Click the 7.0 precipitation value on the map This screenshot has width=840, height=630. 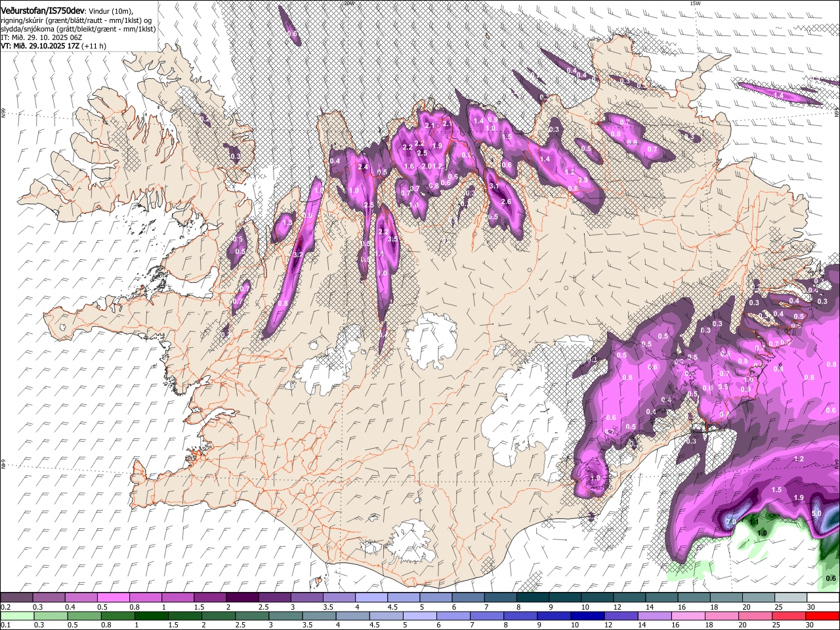731,522
